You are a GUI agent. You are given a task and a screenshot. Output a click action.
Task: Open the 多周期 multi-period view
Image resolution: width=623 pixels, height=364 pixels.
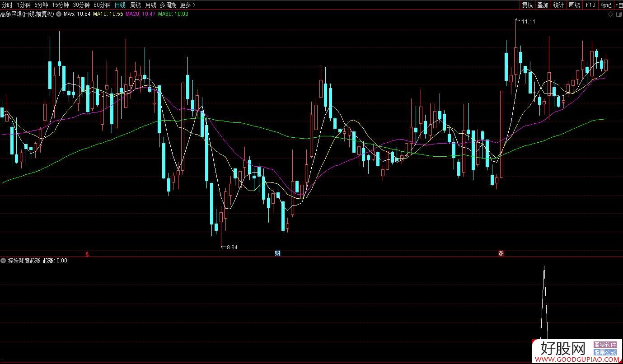tap(169, 5)
